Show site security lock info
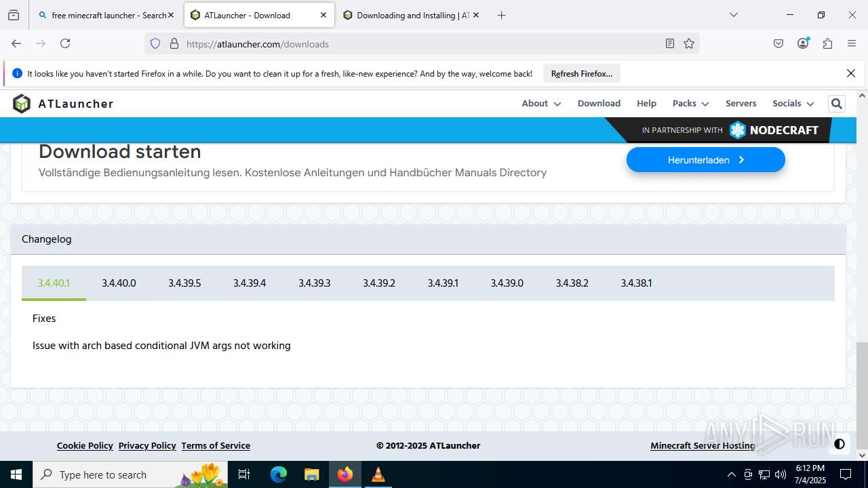The width and height of the screenshot is (868, 488). click(174, 43)
